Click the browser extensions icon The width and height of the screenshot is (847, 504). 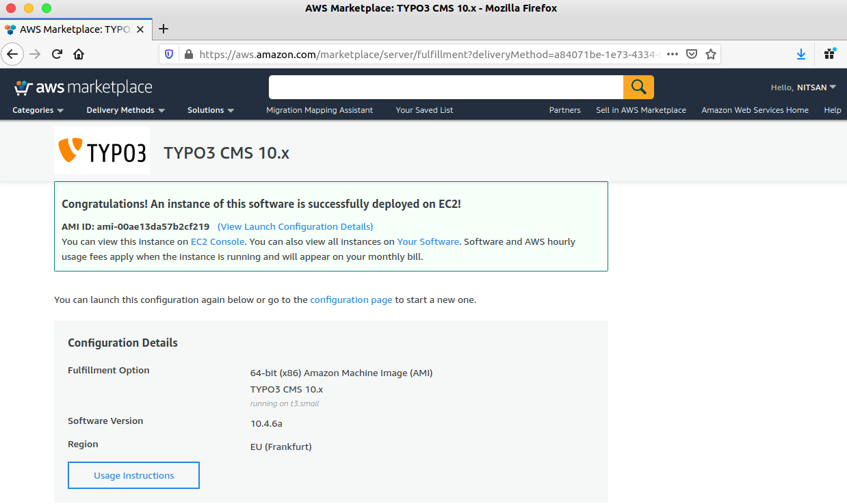point(829,53)
